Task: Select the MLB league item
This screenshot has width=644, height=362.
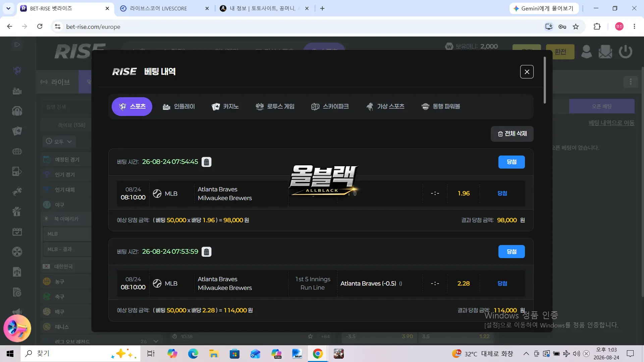Action: tap(67, 234)
